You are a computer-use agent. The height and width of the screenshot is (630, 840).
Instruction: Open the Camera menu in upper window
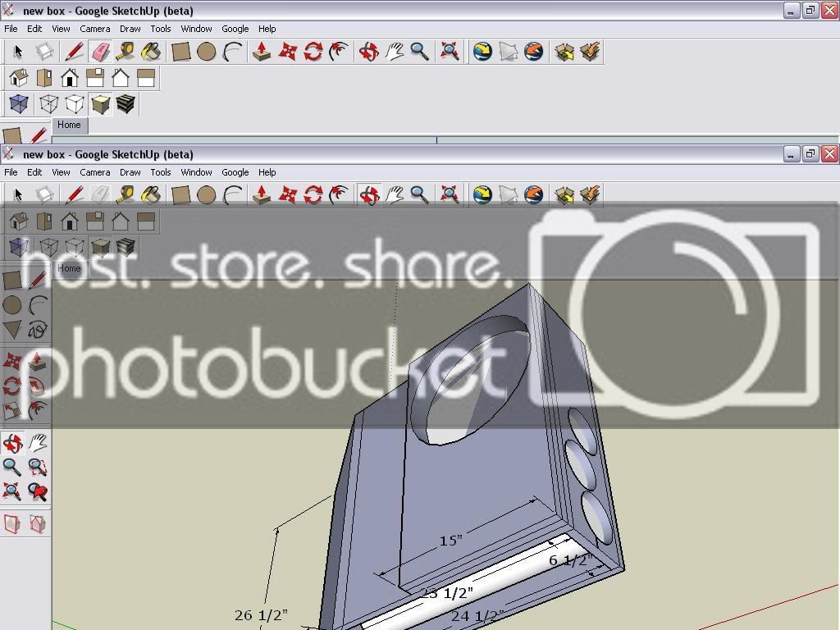click(x=95, y=29)
